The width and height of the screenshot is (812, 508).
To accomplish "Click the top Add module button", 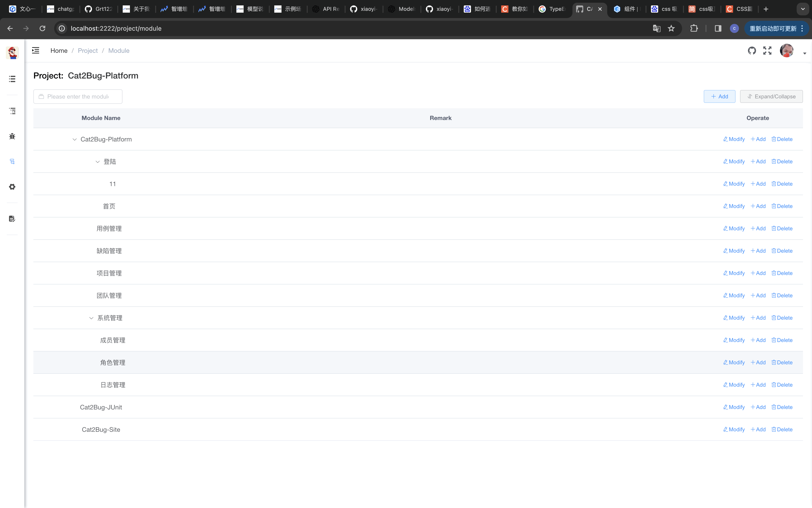I will [x=719, y=96].
